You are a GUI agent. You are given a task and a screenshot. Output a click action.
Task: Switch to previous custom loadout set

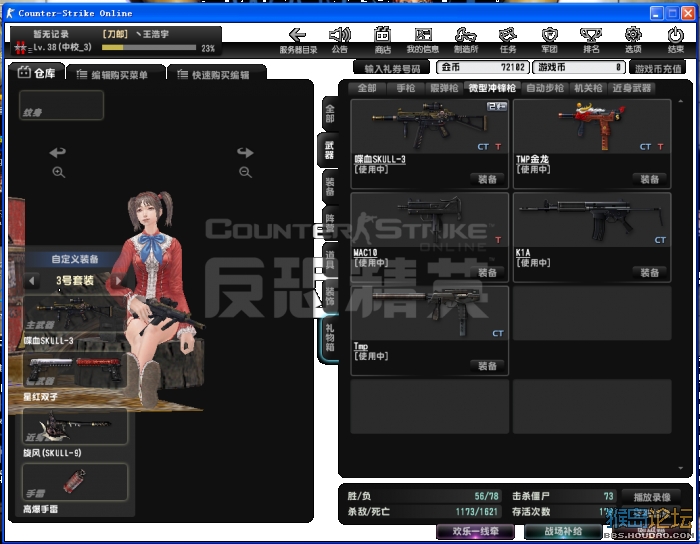[x=31, y=281]
